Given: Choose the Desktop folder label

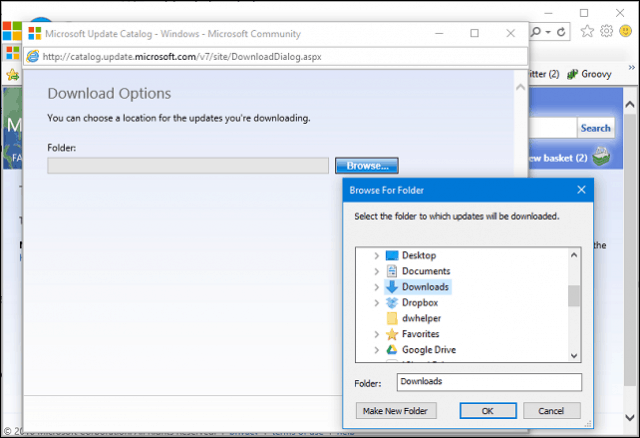Looking at the screenshot, I should pos(419,256).
